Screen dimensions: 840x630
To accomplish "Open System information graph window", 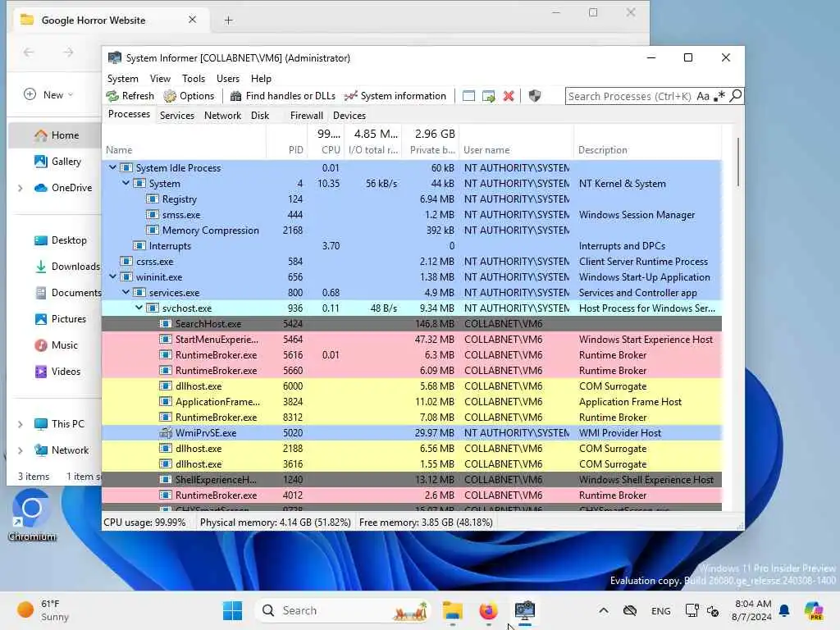I will click(x=395, y=96).
